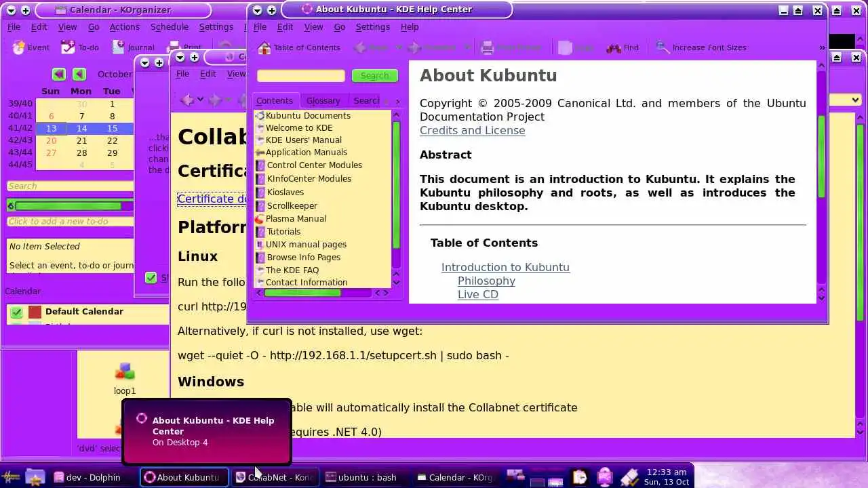Open the Klipper clipboard tray icon
The height and width of the screenshot is (488, 868).
[x=579, y=477]
